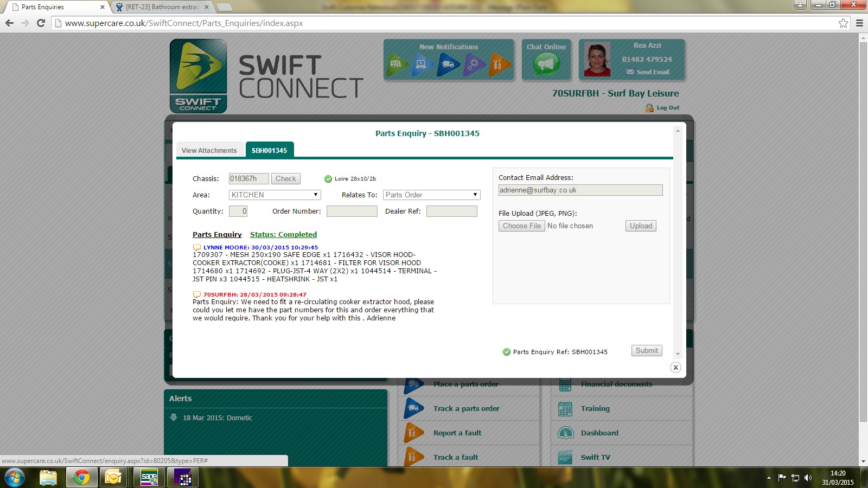Start chat with the green megaphone icon
The height and width of the screenshot is (488, 868).
546,65
